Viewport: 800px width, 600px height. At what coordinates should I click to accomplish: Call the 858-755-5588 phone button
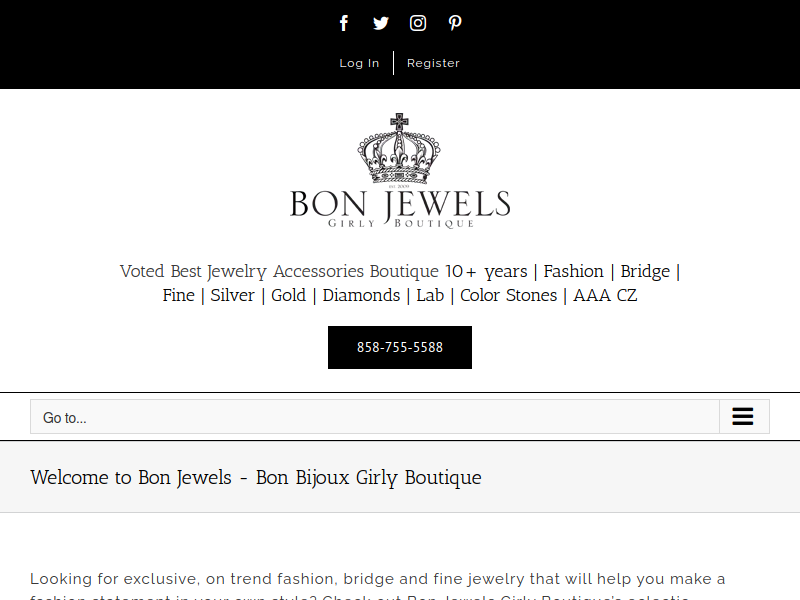point(400,347)
